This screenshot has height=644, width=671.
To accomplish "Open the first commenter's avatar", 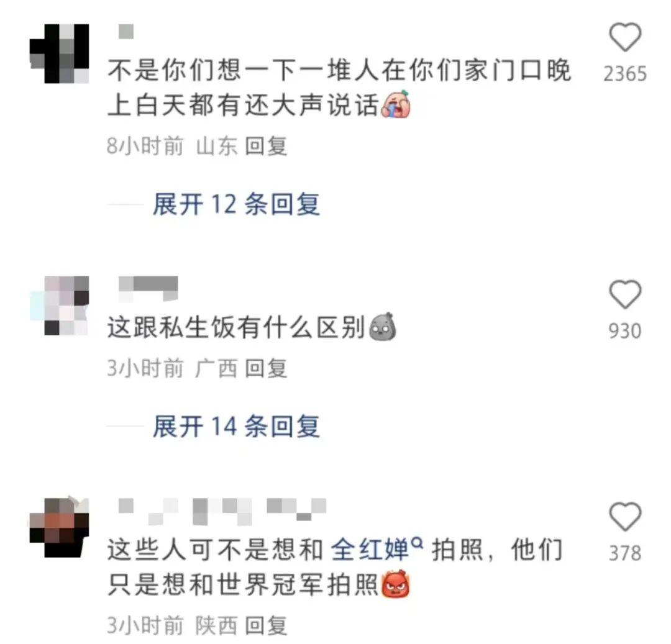I will pos(60,53).
